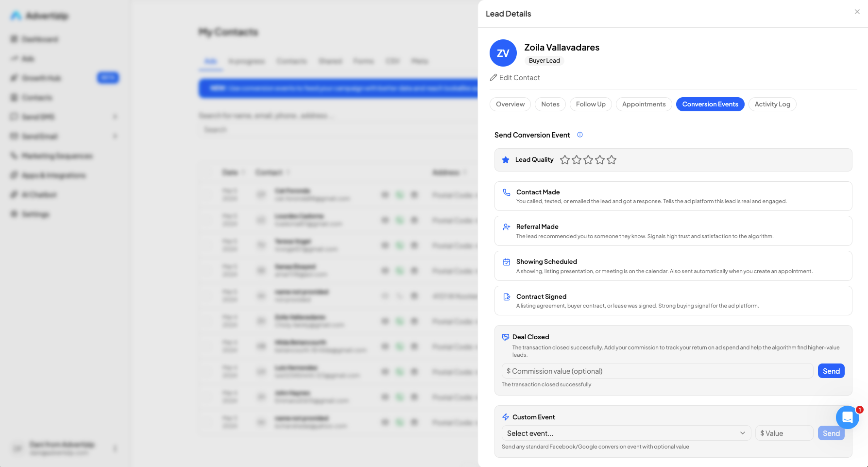Send the Showing Scheduled event
Viewport: 868px width, 467px height.
[x=673, y=266]
